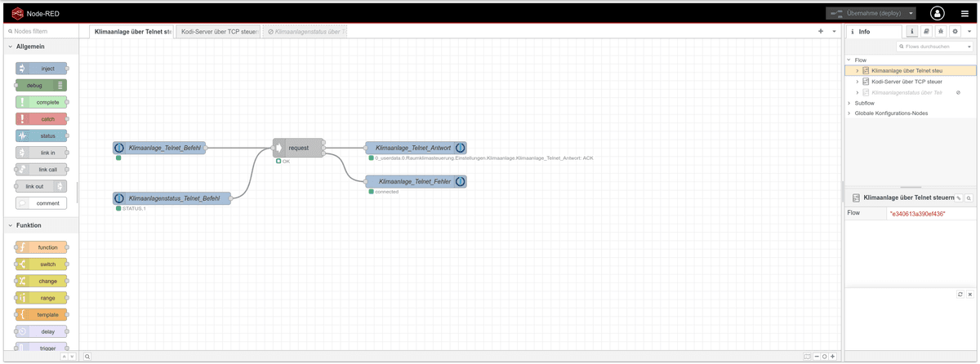Open the Configuration nodes gear icon
Viewport: 980px width, 364px height.
point(955,32)
